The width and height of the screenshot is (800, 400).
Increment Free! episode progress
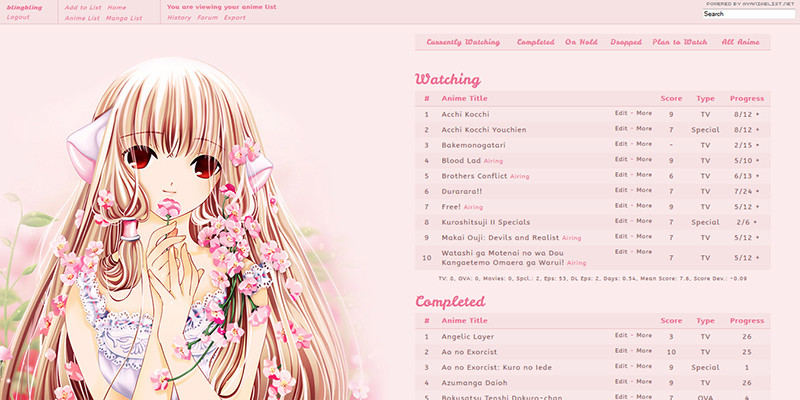click(757, 207)
